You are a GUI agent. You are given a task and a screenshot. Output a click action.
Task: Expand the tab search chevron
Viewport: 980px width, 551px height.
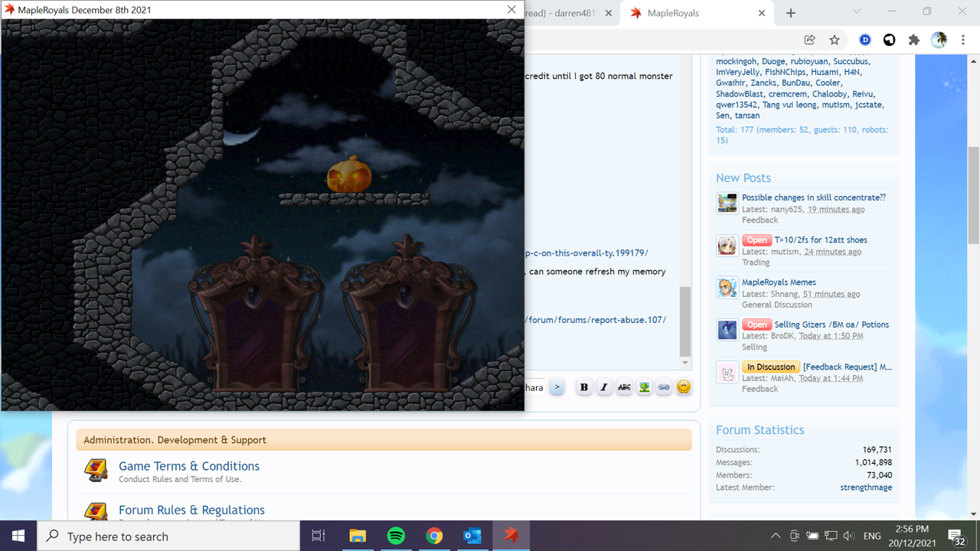857,11
